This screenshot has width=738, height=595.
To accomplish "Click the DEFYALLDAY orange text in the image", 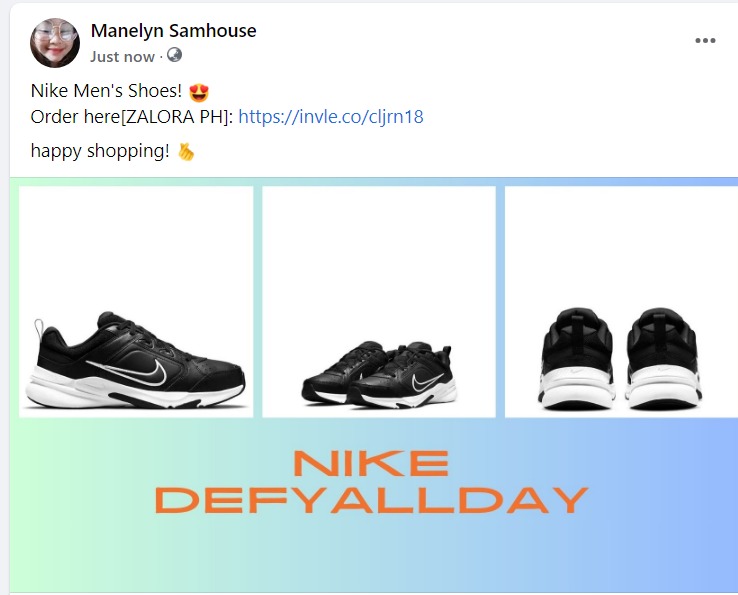I will click(x=371, y=500).
